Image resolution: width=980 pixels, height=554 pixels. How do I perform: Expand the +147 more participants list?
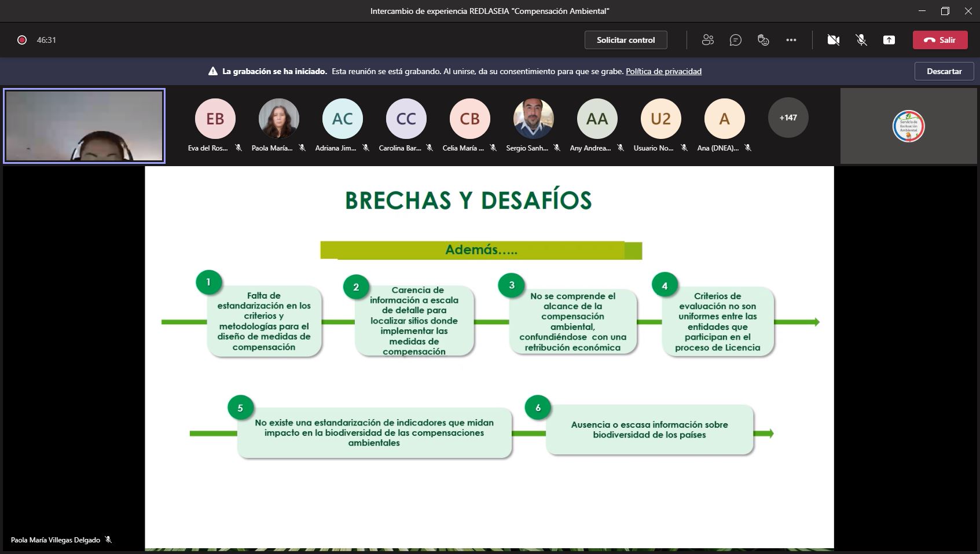coord(788,118)
